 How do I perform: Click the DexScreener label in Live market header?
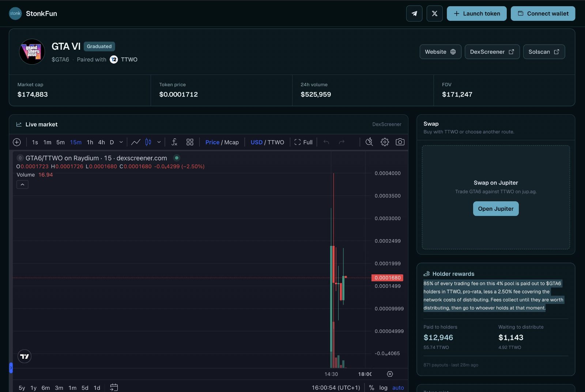[x=387, y=124]
